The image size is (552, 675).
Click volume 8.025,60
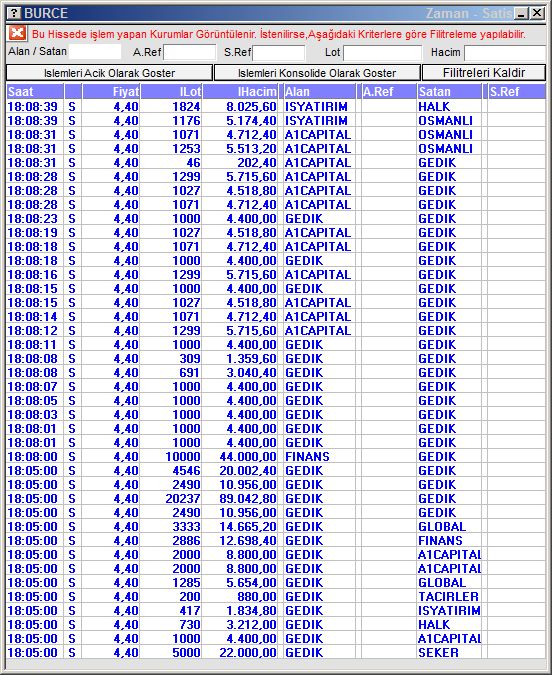pyautogui.click(x=251, y=107)
